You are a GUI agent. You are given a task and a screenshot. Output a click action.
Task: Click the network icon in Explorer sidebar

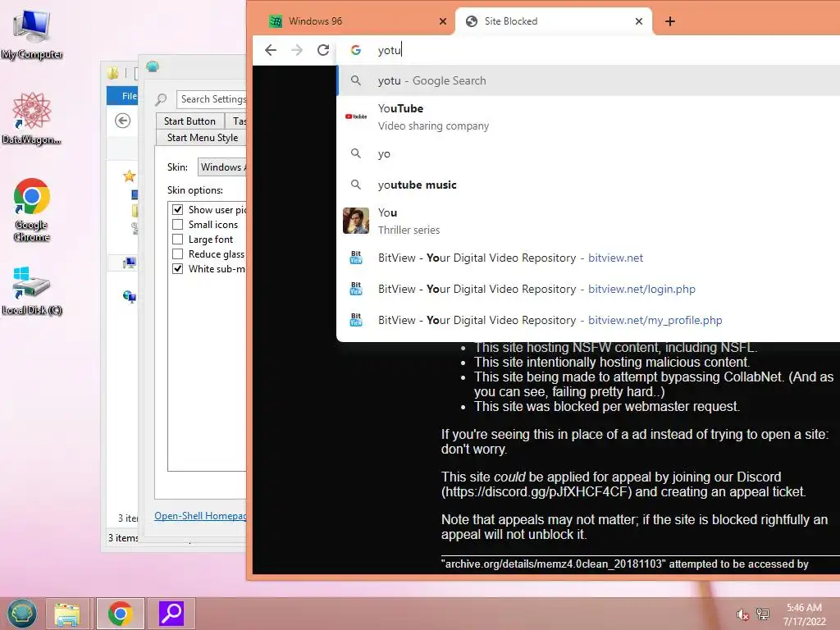129,295
